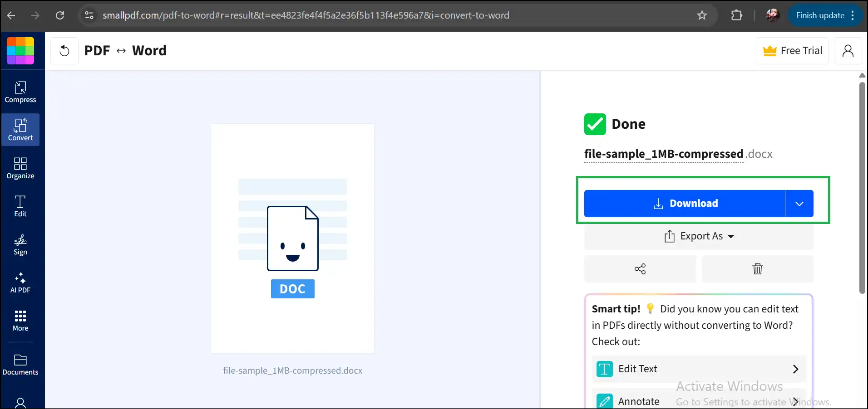The image size is (868, 409).
Task: Open the AI PDF tool in sidebar
Action: pos(20,282)
